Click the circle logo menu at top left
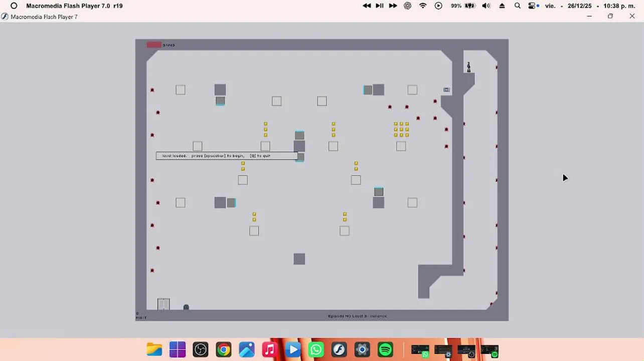This screenshot has width=644, height=361. tap(14, 6)
